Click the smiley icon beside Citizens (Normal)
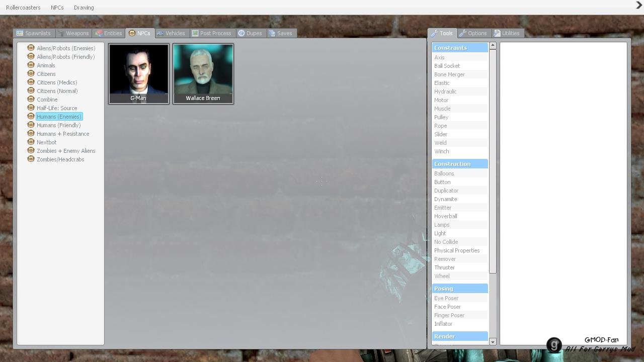 [x=31, y=90]
